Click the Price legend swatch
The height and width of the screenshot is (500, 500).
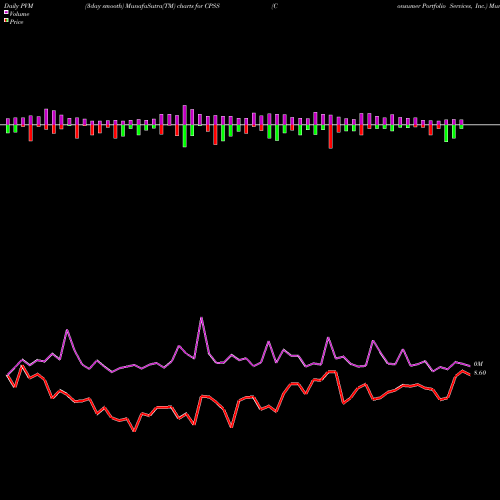(6, 21)
